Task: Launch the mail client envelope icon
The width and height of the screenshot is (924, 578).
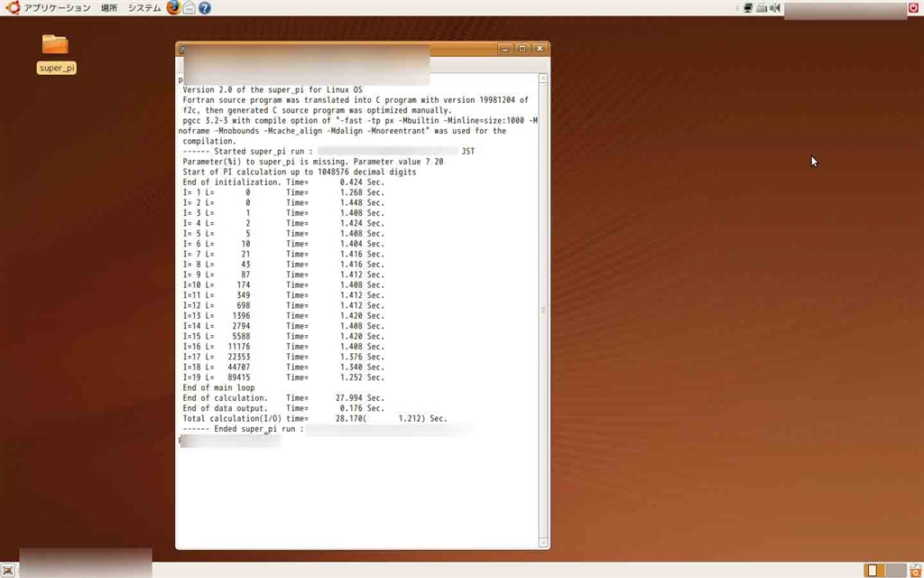Action: click(189, 7)
